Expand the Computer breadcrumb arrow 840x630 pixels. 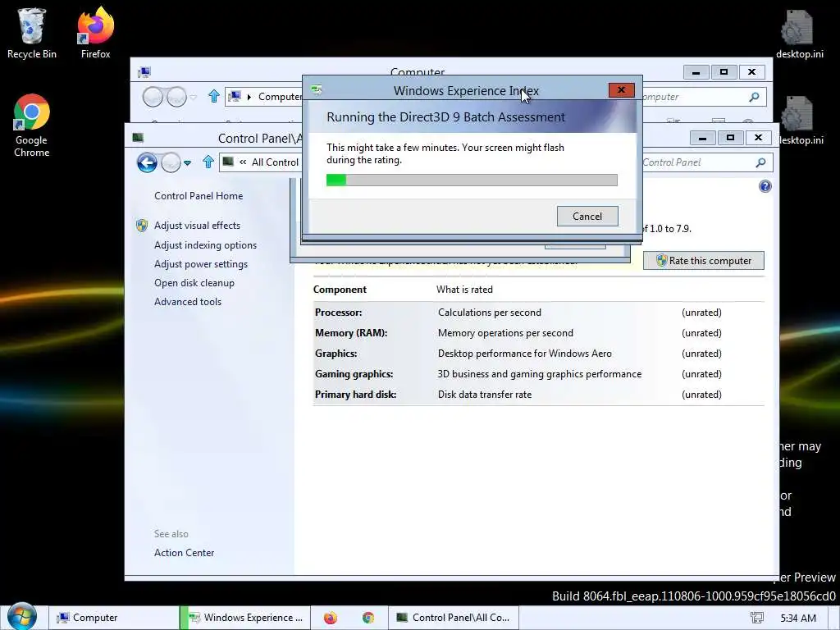(249, 97)
